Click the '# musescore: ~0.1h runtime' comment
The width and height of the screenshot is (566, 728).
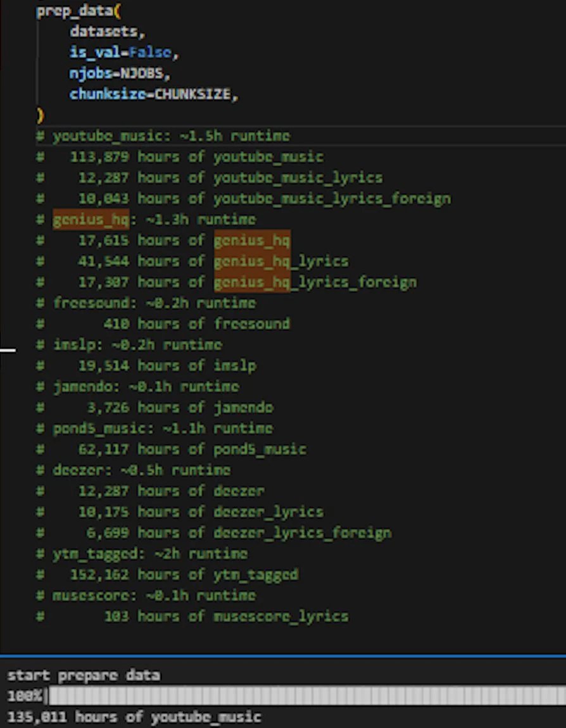click(146, 596)
